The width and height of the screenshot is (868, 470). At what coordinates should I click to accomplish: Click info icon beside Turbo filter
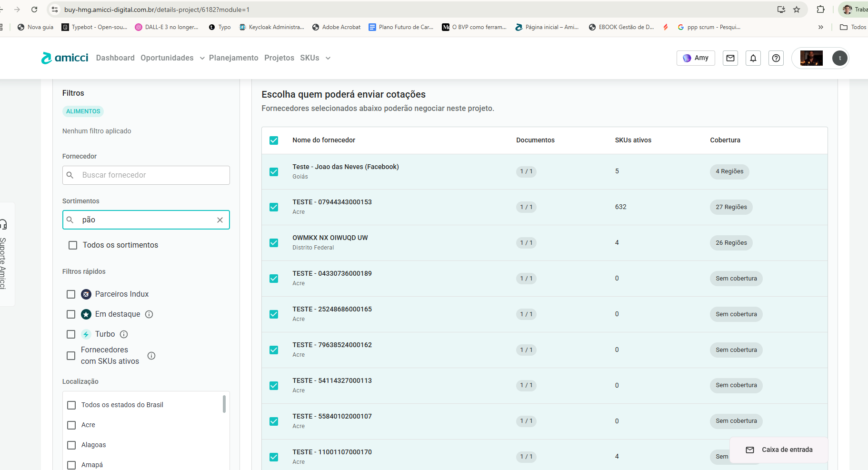point(124,334)
